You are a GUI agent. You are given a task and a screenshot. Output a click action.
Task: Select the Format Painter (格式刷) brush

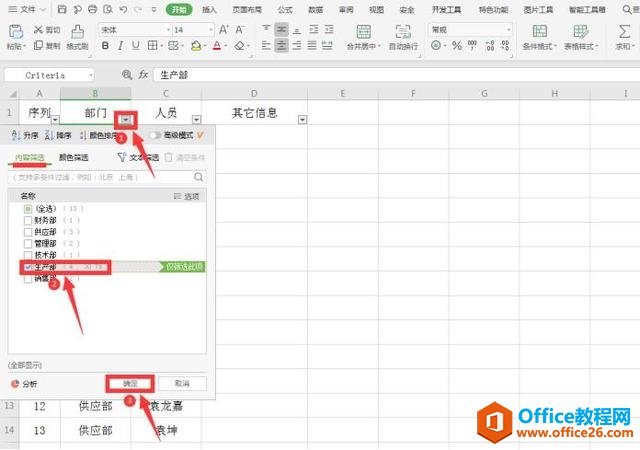78,32
